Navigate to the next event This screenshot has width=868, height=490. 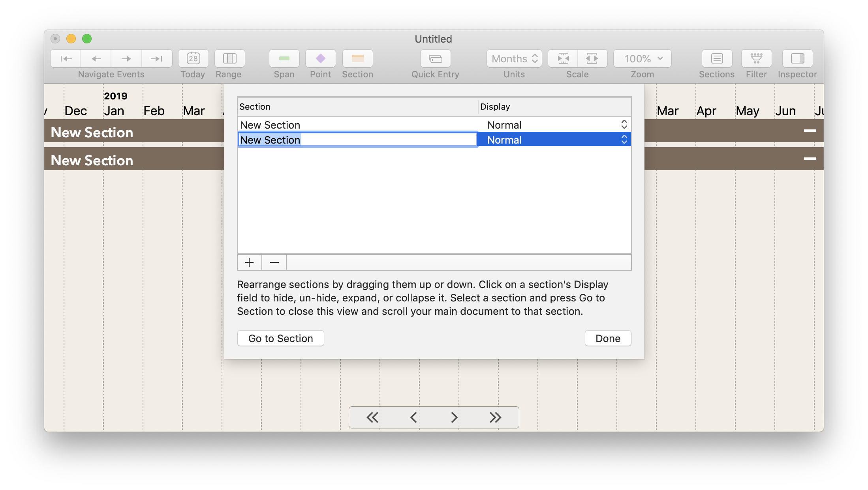tap(126, 58)
